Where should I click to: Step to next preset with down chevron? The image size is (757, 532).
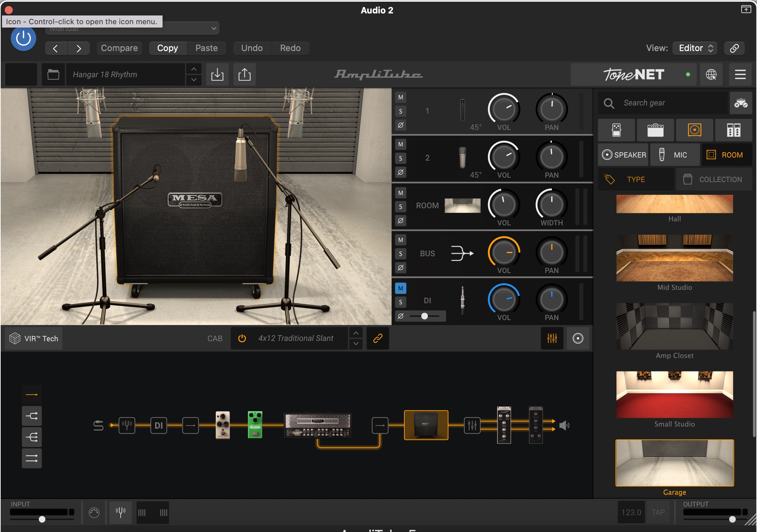tap(194, 80)
